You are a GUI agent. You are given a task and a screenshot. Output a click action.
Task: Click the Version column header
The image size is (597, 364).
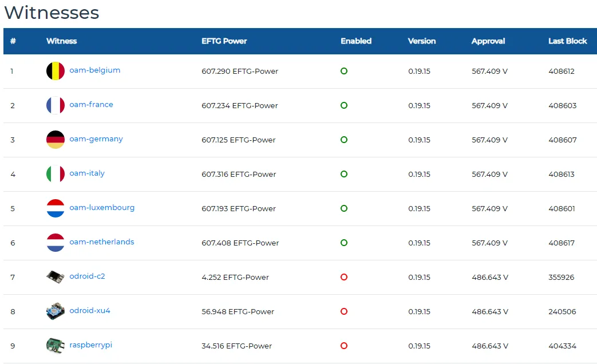421,41
